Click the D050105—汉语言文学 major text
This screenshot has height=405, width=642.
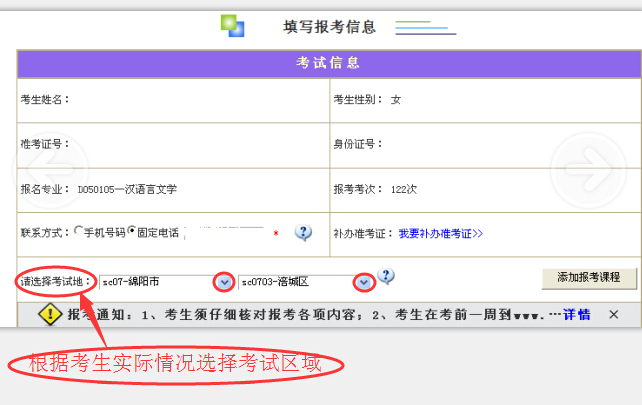click(x=127, y=189)
